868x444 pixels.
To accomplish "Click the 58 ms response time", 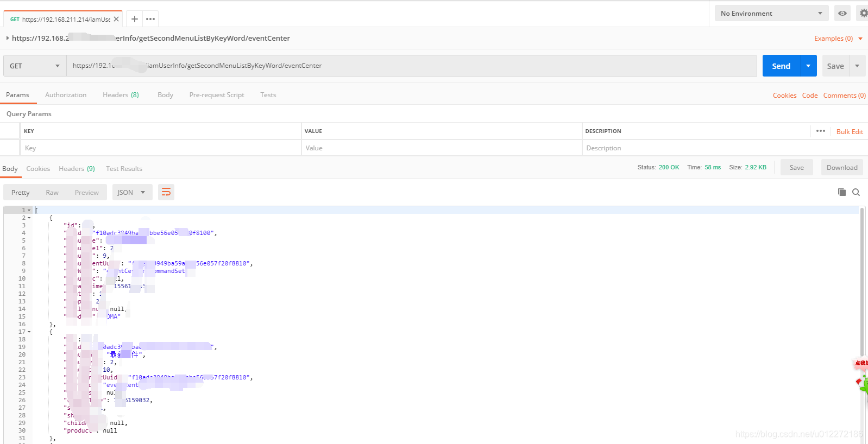I will [713, 167].
